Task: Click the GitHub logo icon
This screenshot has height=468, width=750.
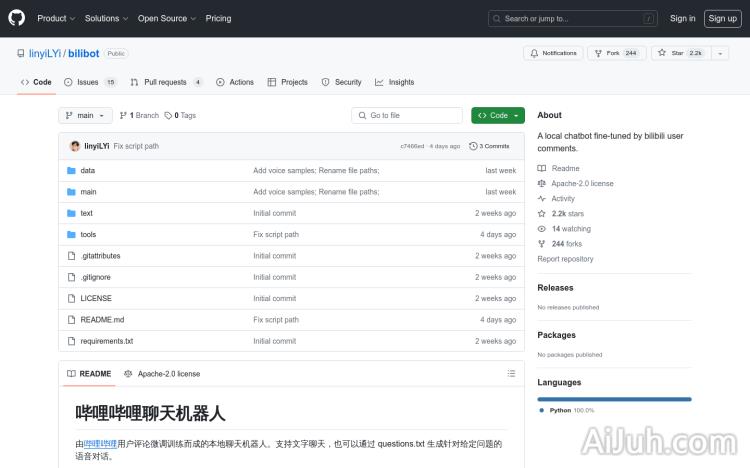Action: (x=17, y=18)
